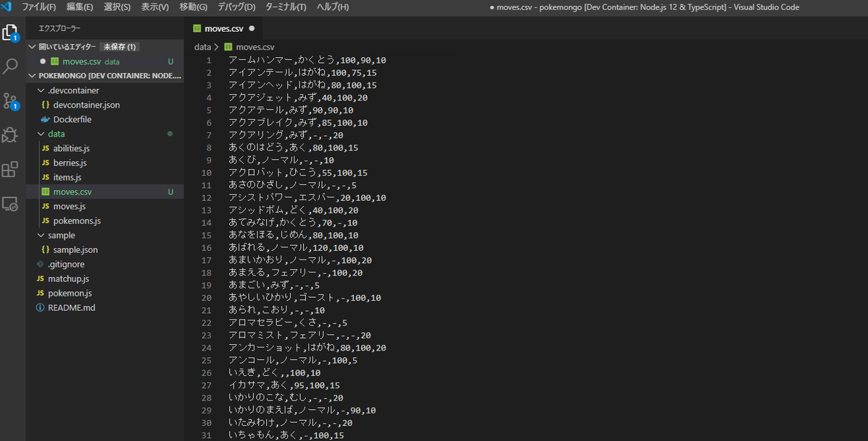Open the ファイル(F) menu

point(39,7)
